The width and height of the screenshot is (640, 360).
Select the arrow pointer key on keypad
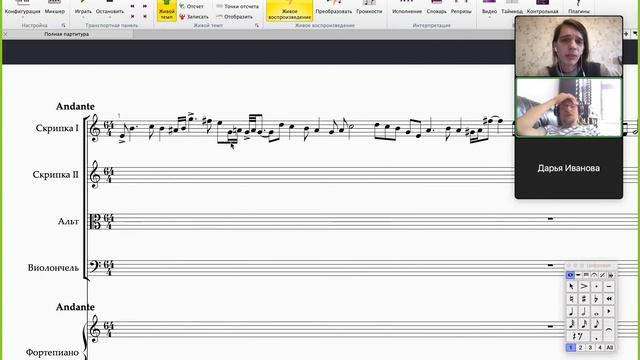click(x=571, y=286)
